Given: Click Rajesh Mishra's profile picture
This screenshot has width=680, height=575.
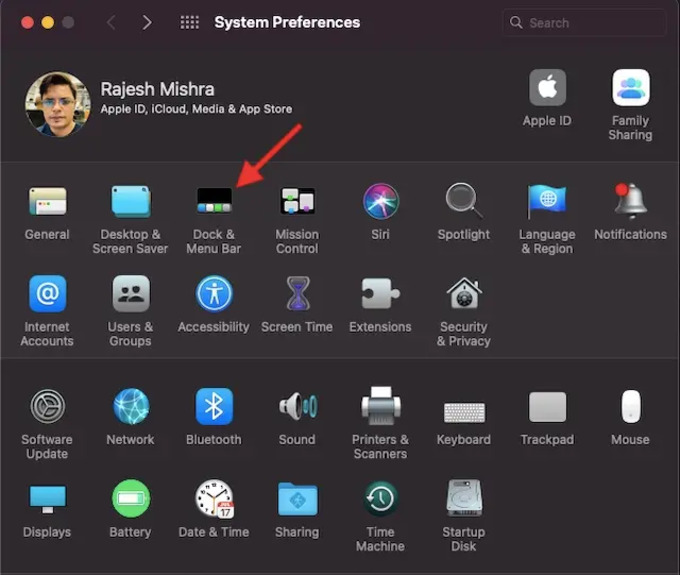Looking at the screenshot, I should 58,105.
